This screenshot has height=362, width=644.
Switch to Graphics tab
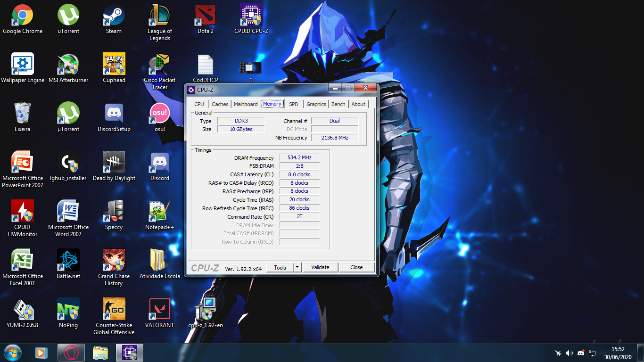point(316,104)
